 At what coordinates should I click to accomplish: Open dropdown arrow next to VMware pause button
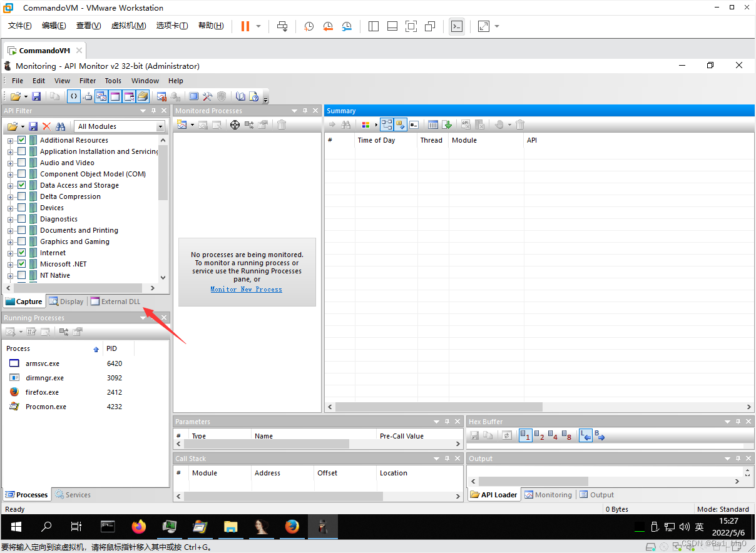[x=258, y=26]
